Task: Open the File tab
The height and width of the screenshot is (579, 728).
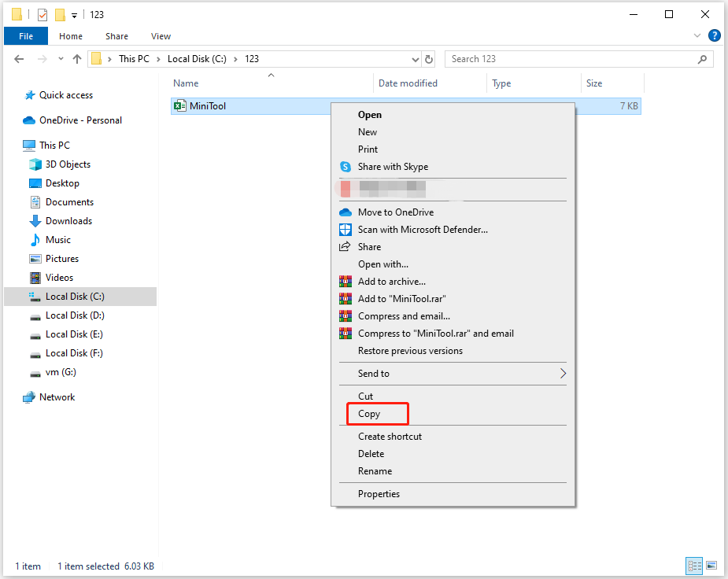Action: [26, 36]
